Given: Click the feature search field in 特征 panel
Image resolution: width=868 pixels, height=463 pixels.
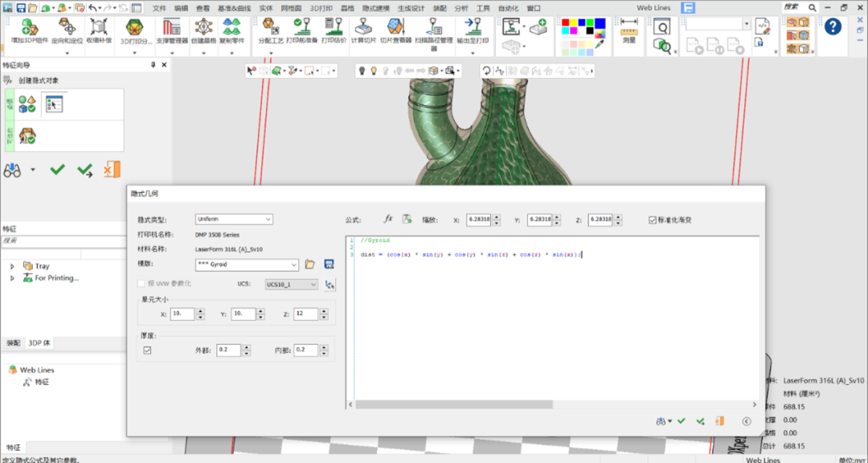Looking at the screenshot, I should pos(63,241).
